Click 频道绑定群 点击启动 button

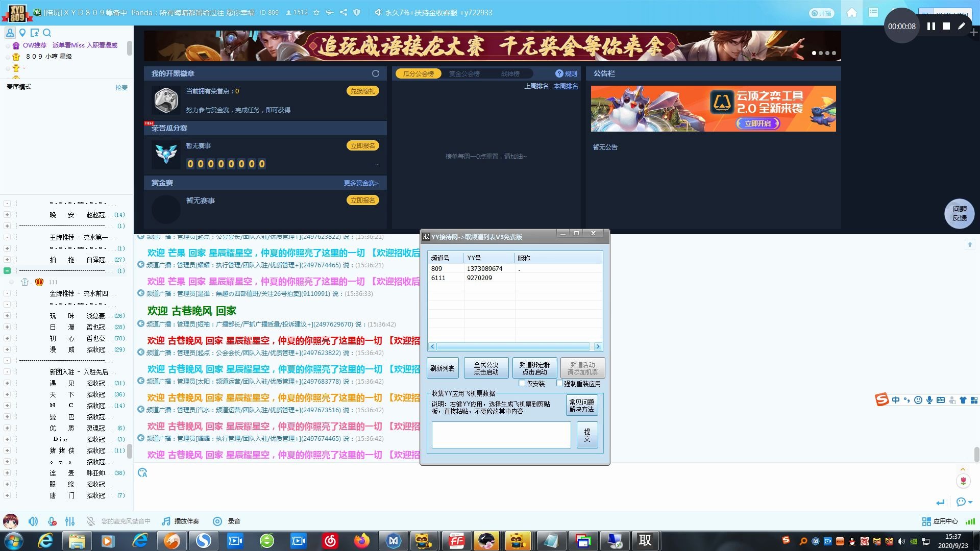click(534, 368)
